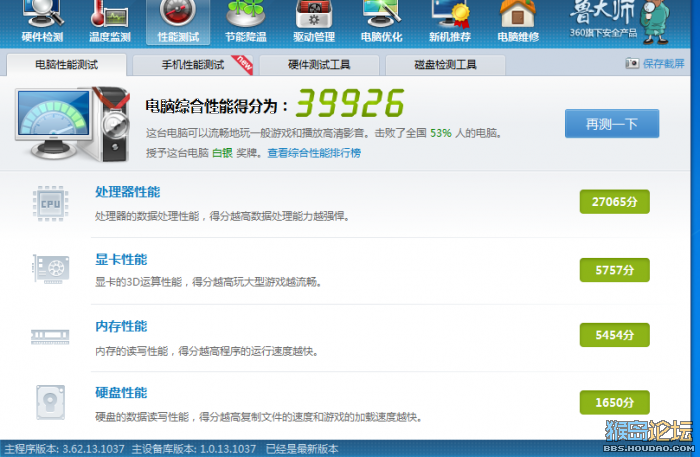Open 硬件检测 hardware detection icon
This screenshot has width=700, height=457.
click(x=42, y=22)
